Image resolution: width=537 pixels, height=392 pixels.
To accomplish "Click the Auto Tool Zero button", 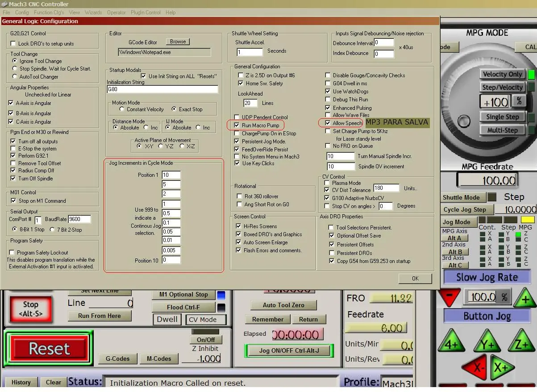I will coord(283,305).
